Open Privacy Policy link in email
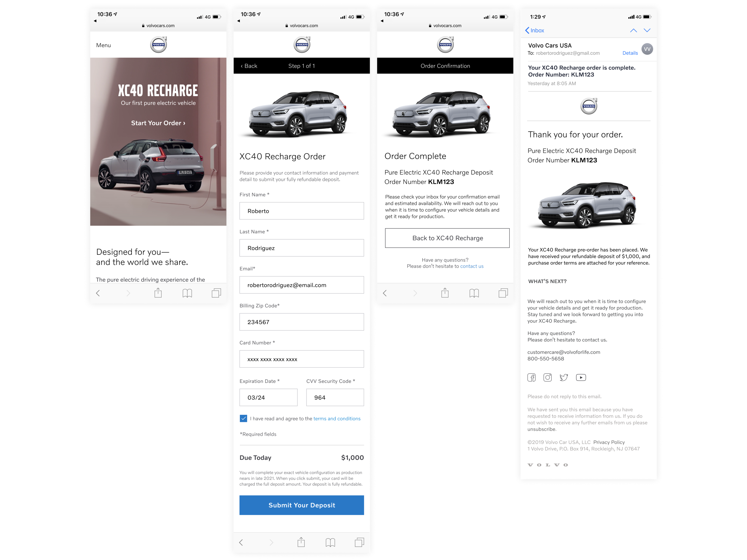The width and height of the screenshot is (747, 560). click(609, 442)
